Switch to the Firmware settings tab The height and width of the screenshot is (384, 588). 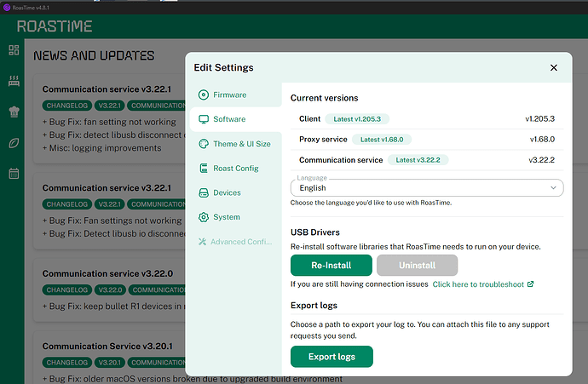click(236, 95)
